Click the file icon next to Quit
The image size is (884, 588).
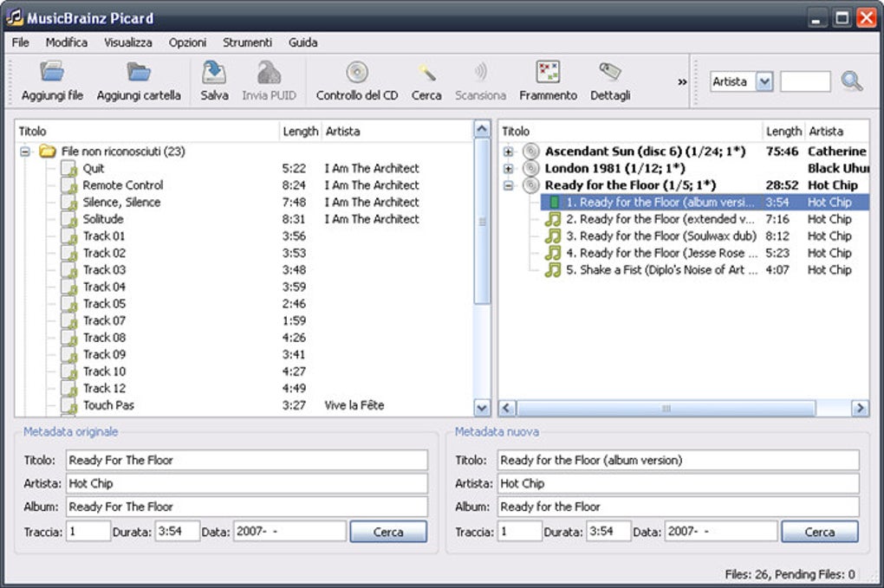point(68,168)
